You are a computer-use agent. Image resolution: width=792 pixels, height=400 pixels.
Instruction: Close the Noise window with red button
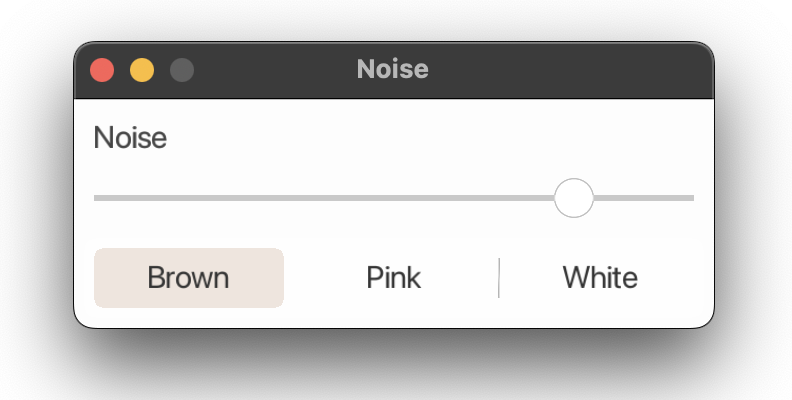(102, 70)
